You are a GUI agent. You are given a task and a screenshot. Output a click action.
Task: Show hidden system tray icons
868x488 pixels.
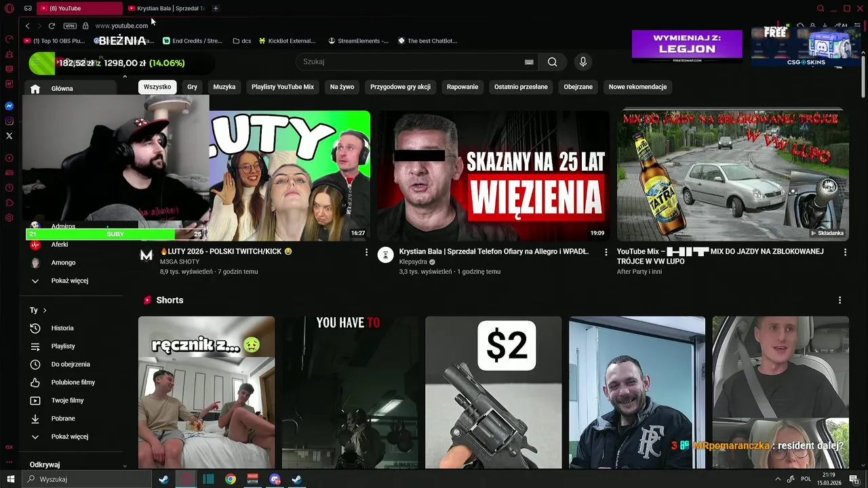pos(777,479)
